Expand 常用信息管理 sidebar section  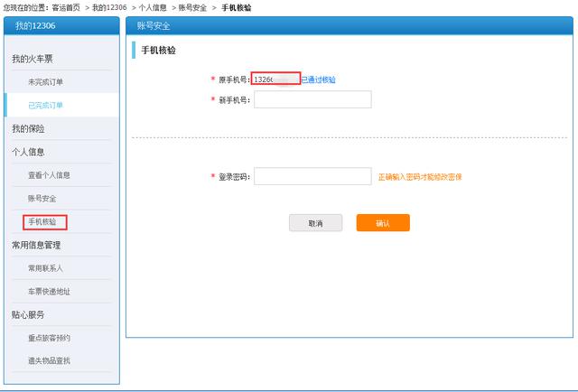pyautogui.click(x=36, y=245)
